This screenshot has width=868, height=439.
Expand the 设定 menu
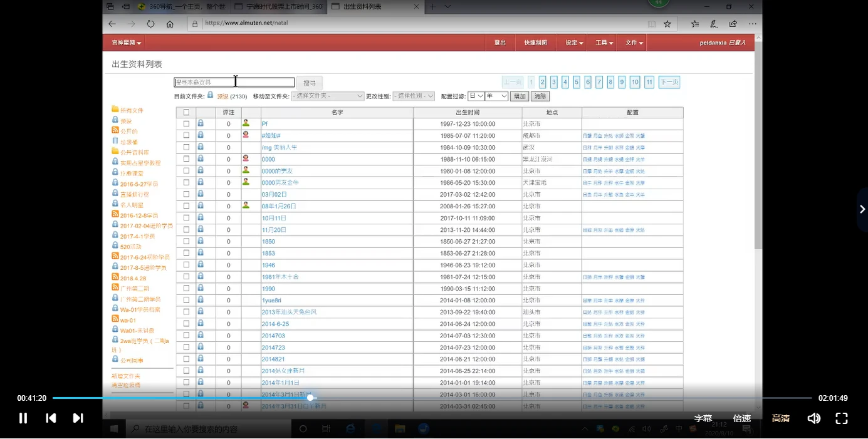[574, 43]
